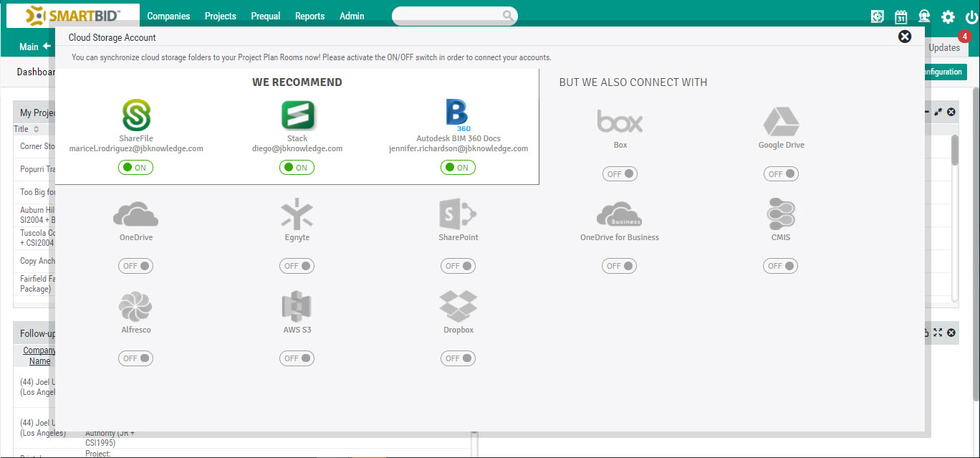Open the support headset icon in the header
The height and width of the screenshot is (458, 980).
[924, 15]
